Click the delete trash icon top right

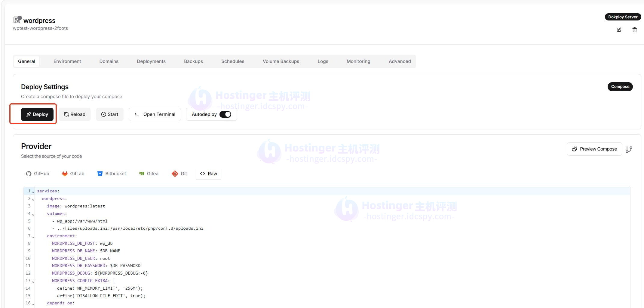pyautogui.click(x=635, y=30)
